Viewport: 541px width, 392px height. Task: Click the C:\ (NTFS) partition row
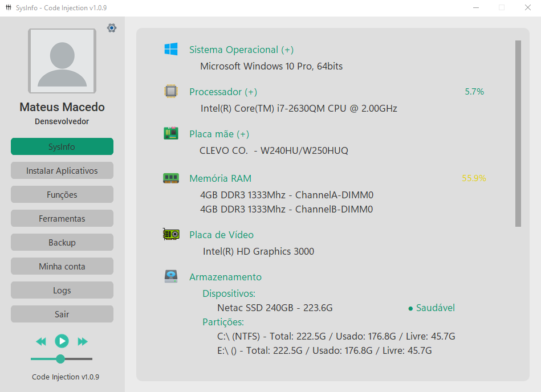point(336,336)
